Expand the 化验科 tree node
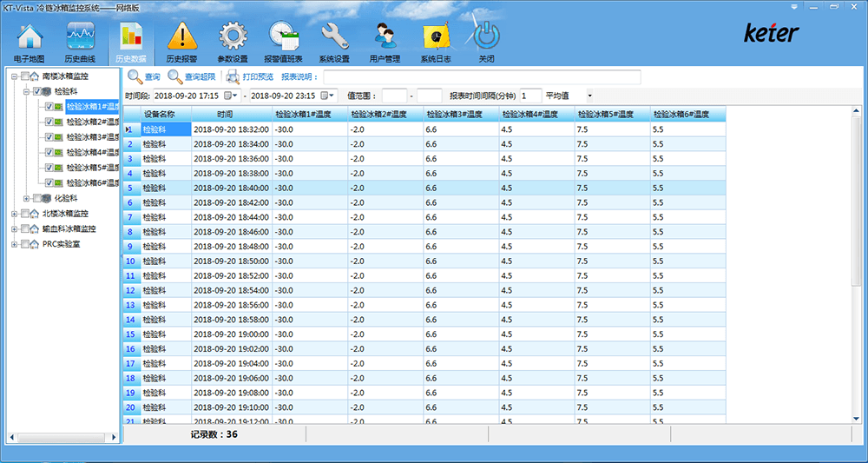Image resolution: width=868 pixels, height=463 pixels. [27, 198]
